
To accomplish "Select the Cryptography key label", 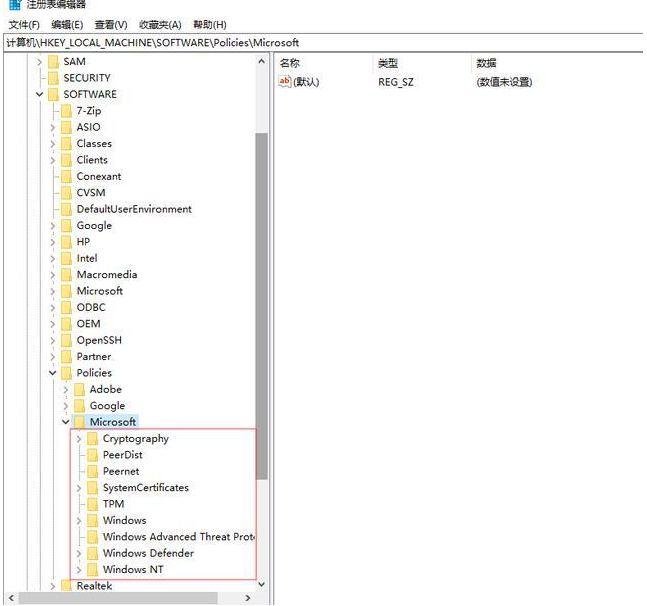I will [x=136, y=439].
